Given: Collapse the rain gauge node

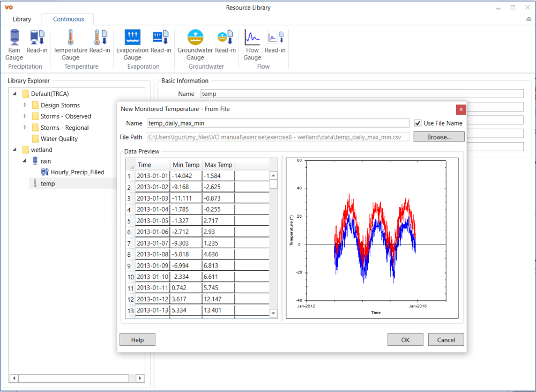Looking at the screenshot, I should [x=24, y=161].
